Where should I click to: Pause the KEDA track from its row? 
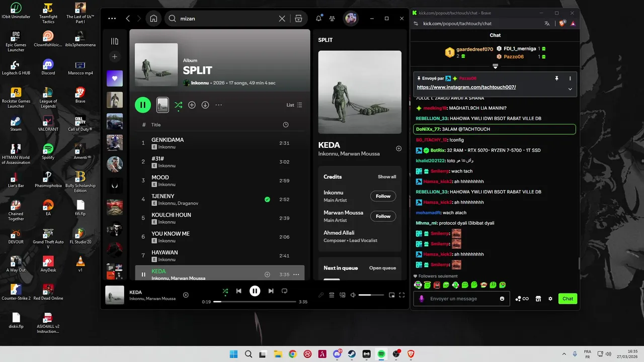click(143, 275)
